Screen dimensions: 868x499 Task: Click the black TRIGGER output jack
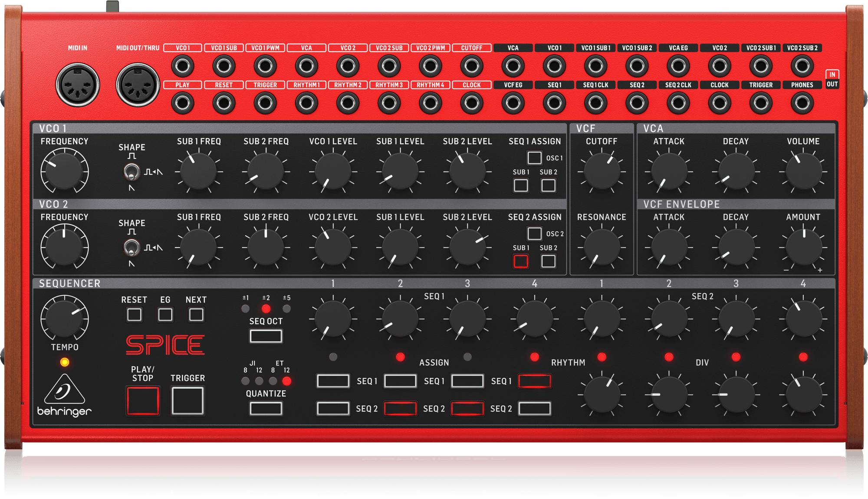761,103
